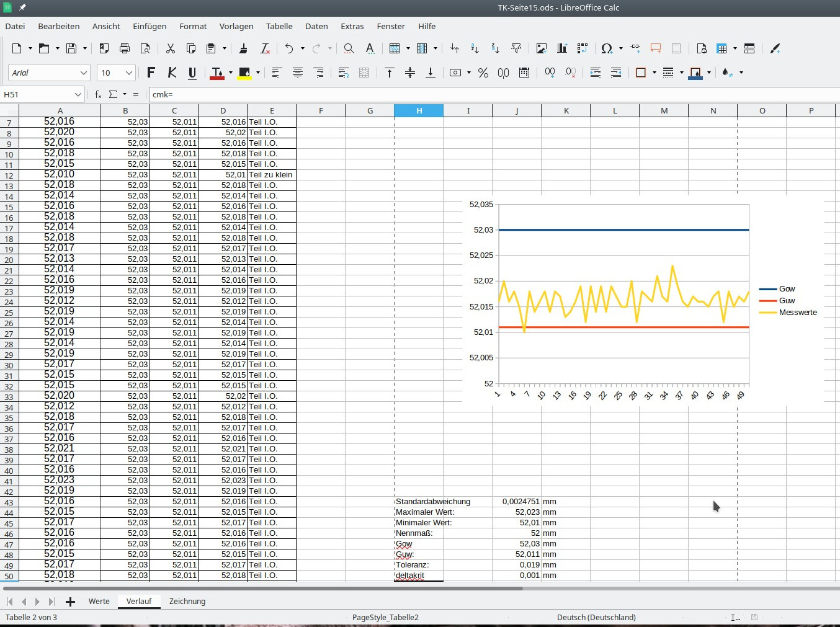Select the line chart object
Viewport: 840px width, 627px height.
click(x=643, y=301)
